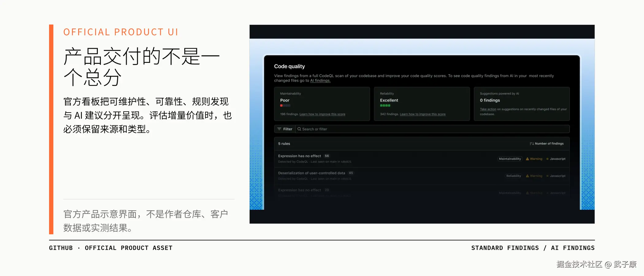Open the Filter button
This screenshot has height=276, width=644.
click(x=285, y=129)
